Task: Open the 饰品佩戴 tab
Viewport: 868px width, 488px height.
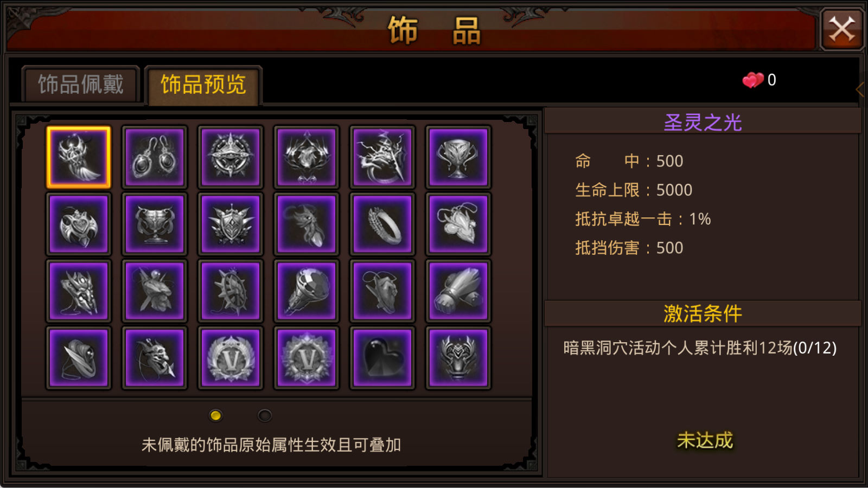Action: 81,85
